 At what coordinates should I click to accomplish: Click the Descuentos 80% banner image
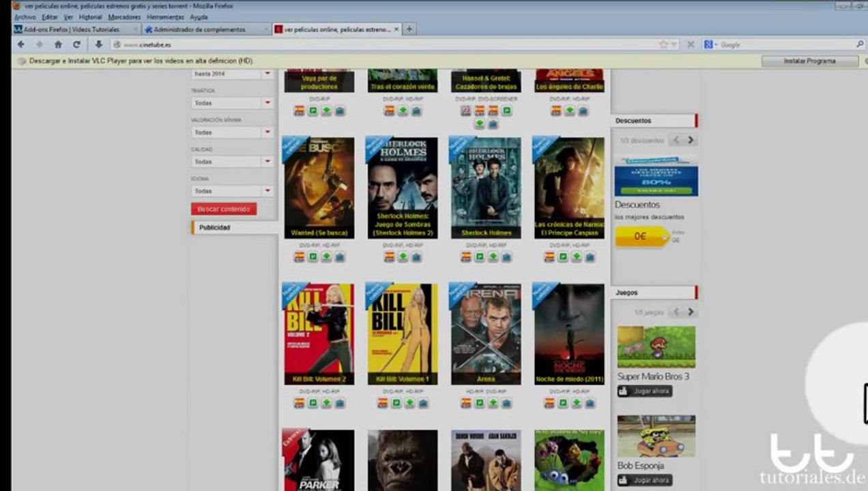[x=656, y=177]
